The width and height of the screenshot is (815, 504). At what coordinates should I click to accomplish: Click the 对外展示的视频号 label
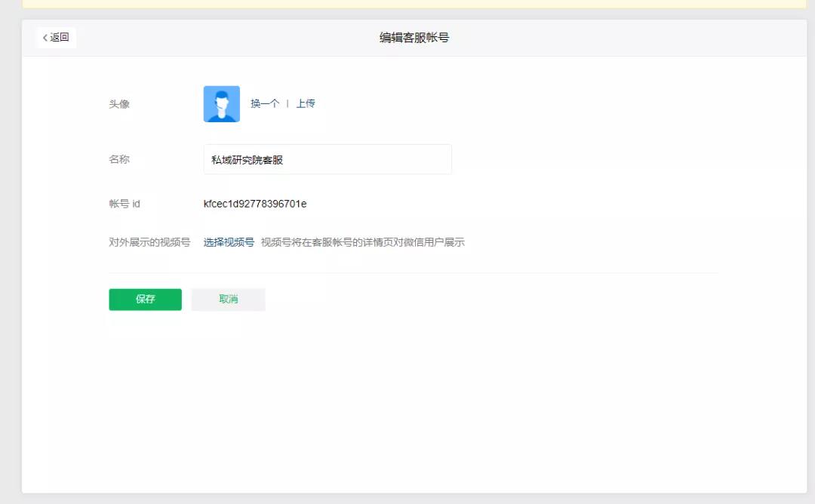point(149,243)
